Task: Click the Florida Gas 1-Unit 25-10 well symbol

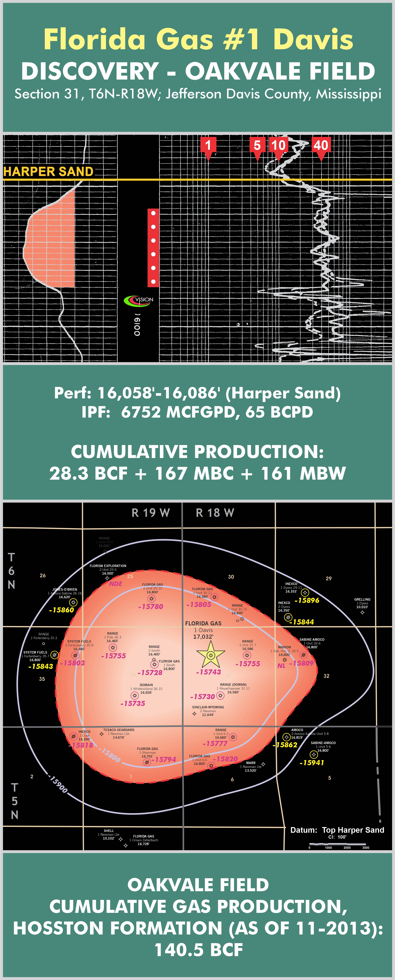Action: (152, 598)
